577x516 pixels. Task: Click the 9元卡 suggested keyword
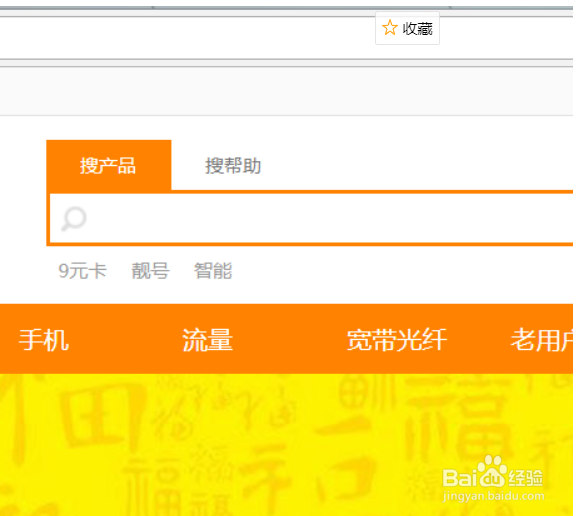point(82,271)
